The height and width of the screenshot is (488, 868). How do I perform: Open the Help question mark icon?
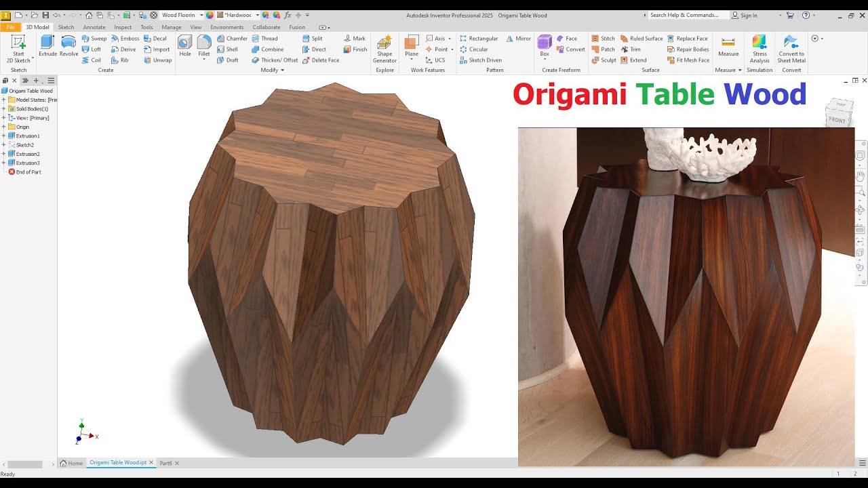click(806, 15)
